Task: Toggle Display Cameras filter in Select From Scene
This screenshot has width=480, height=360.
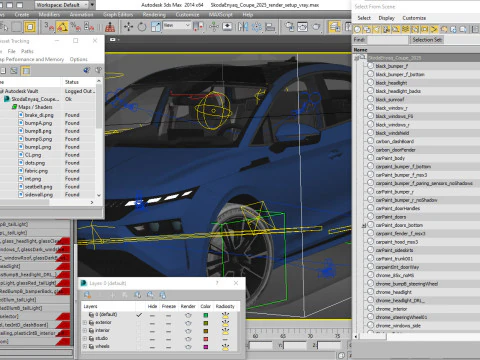Action: tap(386, 29)
